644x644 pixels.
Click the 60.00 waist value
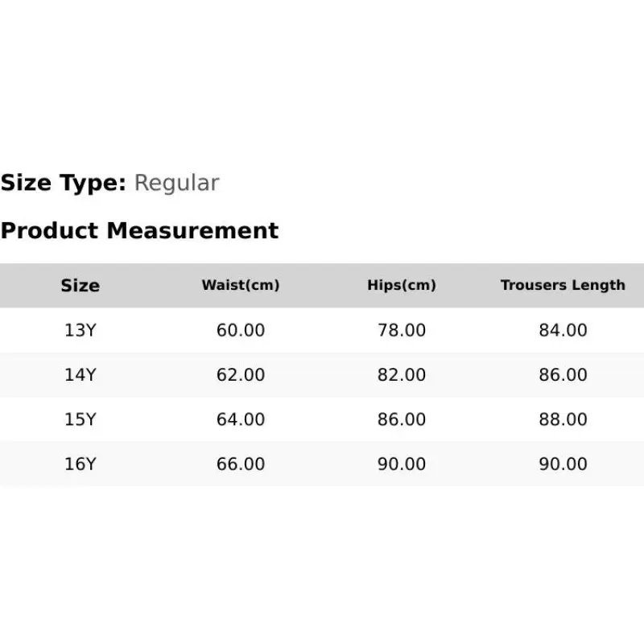pyautogui.click(x=241, y=330)
